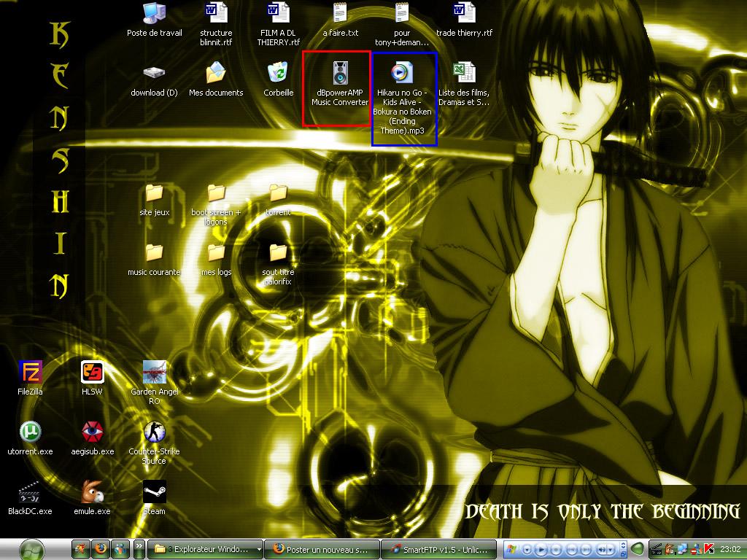This screenshot has height=560, width=747.
Task: Play music in the taskbar media player
Action: point(541,550)
